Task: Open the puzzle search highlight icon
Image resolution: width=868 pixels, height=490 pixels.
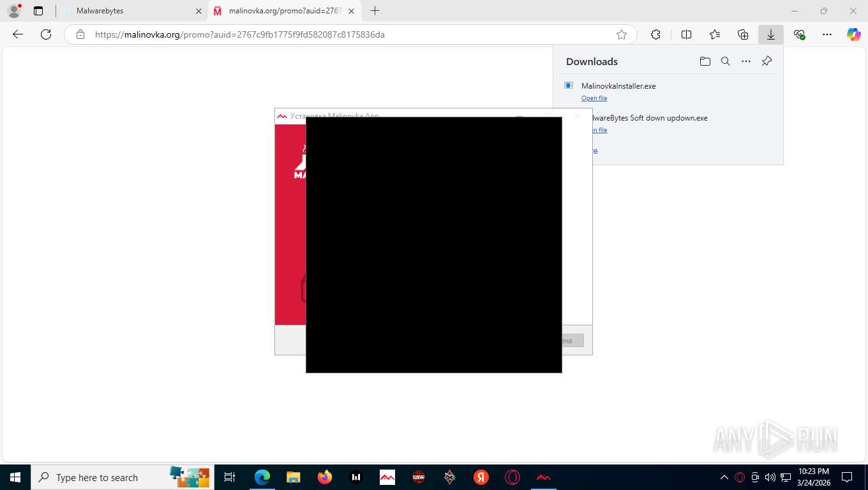Action: [190, 476]
